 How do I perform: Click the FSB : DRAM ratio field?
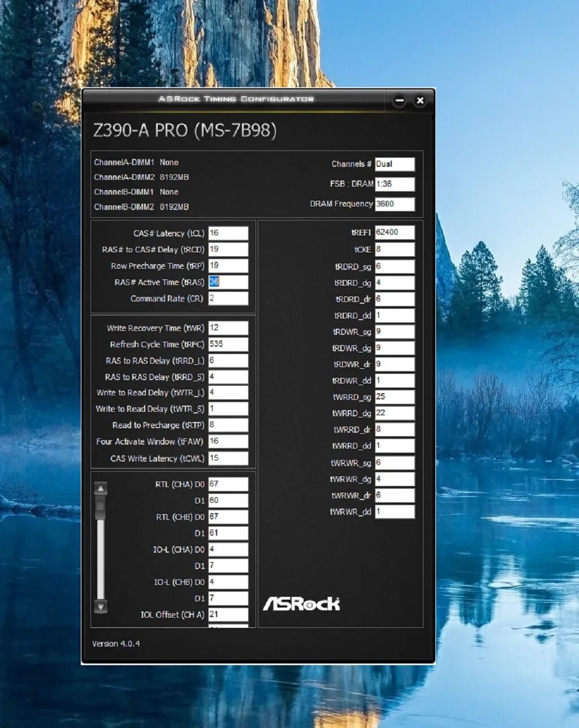[x=395, y=184]
